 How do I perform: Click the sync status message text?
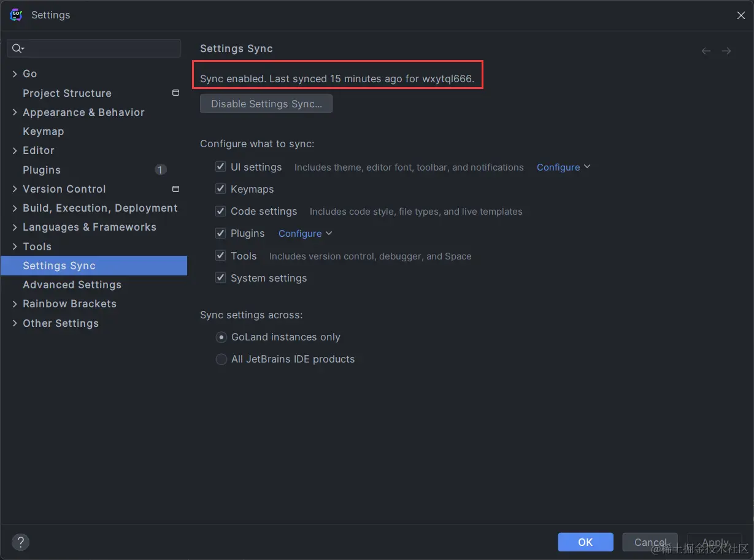337,79
